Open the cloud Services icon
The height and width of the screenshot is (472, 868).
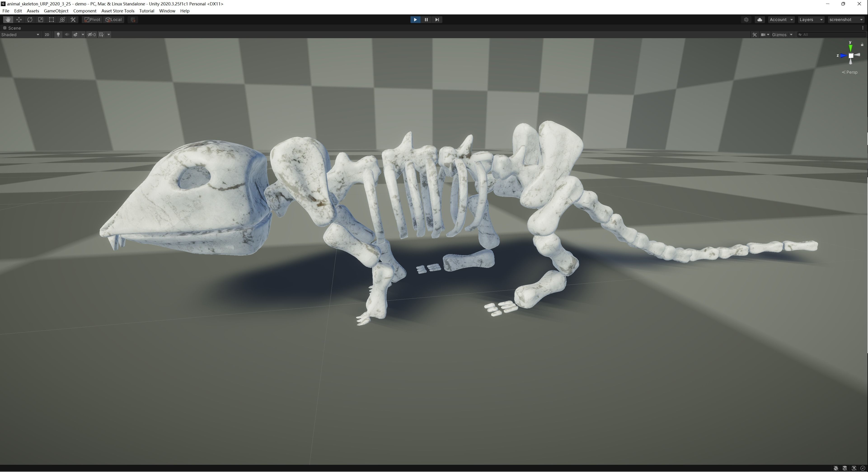[x=760, y=20]
